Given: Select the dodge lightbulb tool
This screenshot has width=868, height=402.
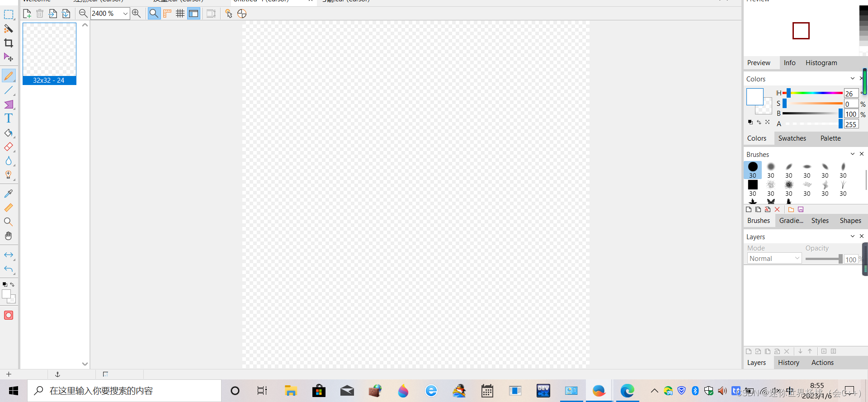Looking at the screenshot, I should tap(9, 175).
